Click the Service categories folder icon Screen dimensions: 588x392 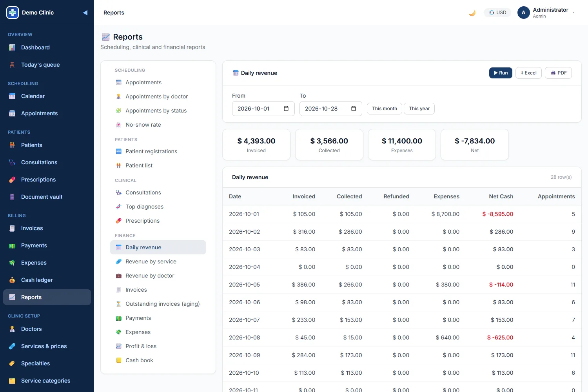click(12, 381)
